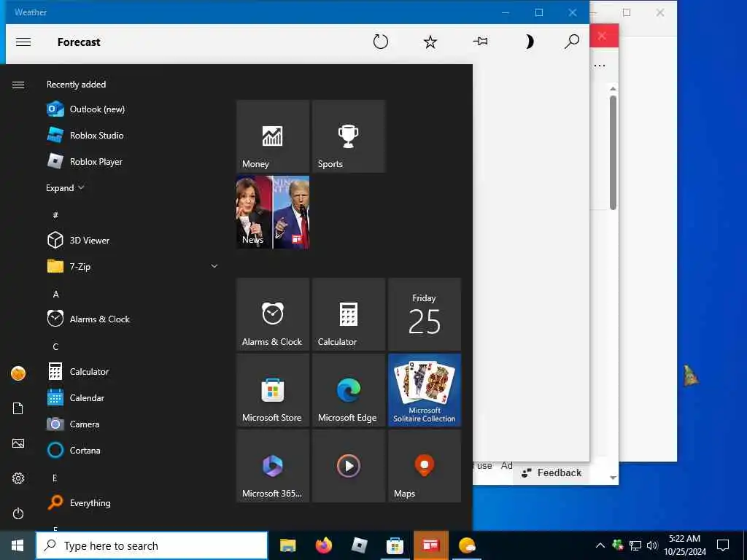
Task: Click the desktop cone-shaped icon
Action: [690, 375]
